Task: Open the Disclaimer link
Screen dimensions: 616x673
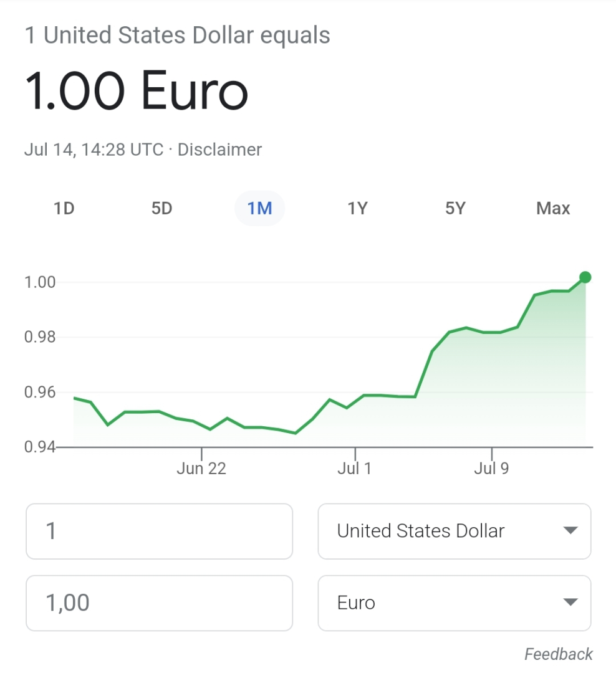Action: coord(219,150)
